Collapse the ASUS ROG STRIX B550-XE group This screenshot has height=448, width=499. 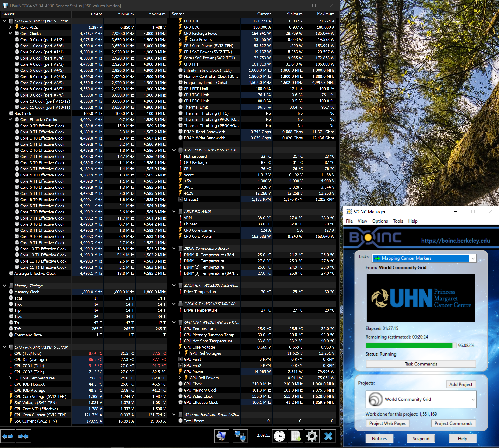(174, 150)
